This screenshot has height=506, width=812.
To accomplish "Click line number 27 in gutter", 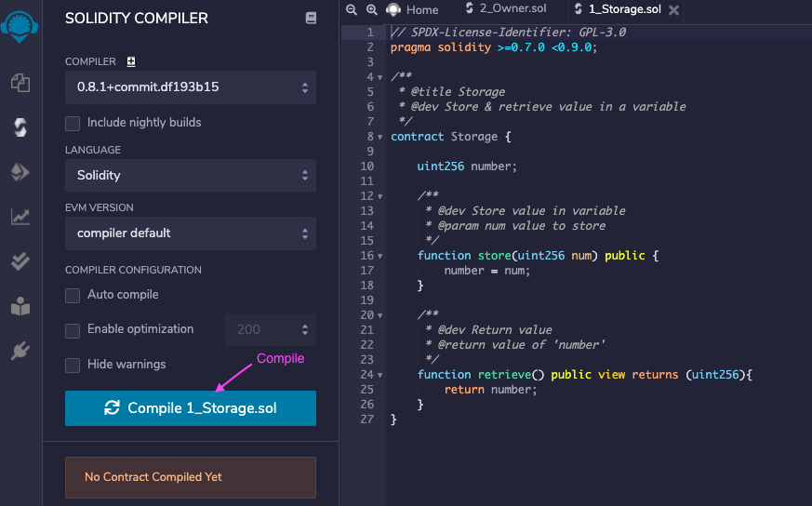I will [367, 419].
